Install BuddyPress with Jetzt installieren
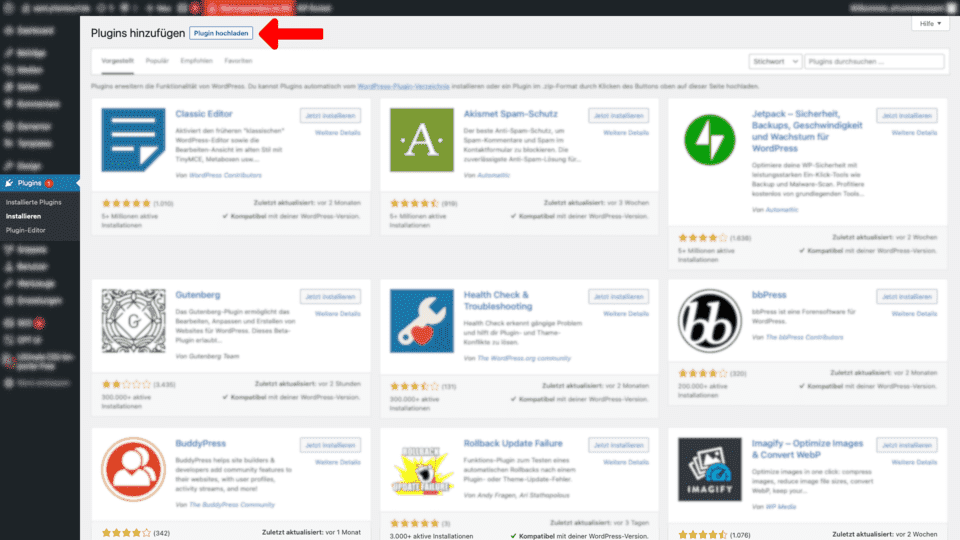Image resolution: width=960 pixels, height=540 pixels. click(331, 445)
